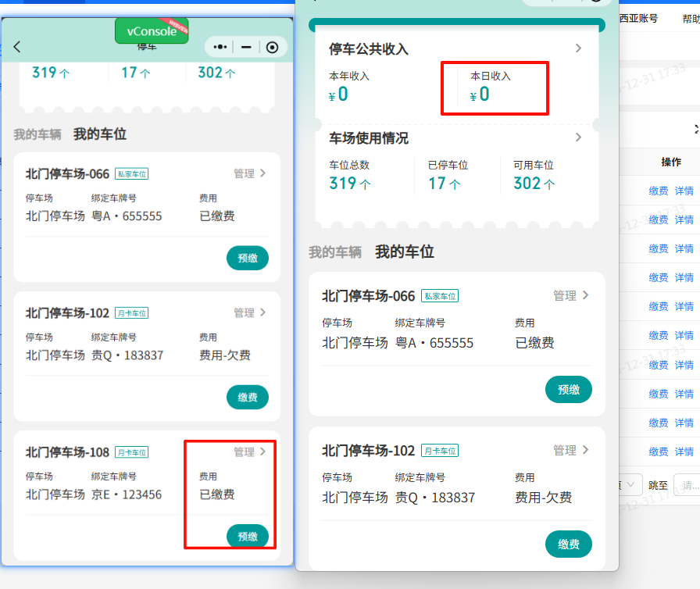Viewport: 700px width, 589px height.
Task: Open the page-size dropdown near 跳至
Action: [629, 484]
